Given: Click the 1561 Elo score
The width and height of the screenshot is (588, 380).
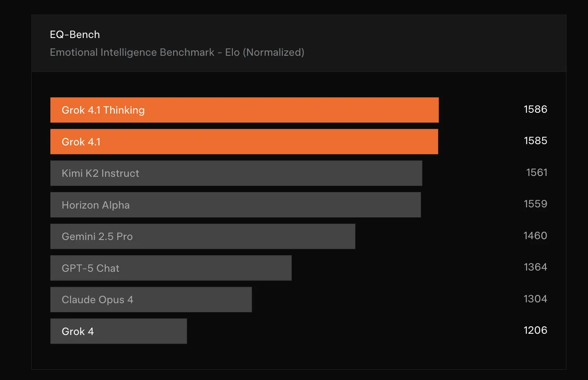Looking at the screenshot, I should 536,172.
